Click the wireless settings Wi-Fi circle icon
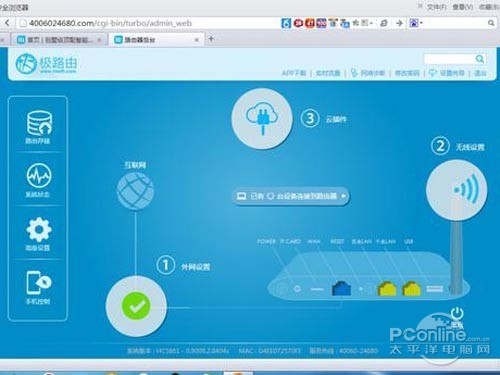Viewport: 500px width, 375px height. click(x=457, y=190)
